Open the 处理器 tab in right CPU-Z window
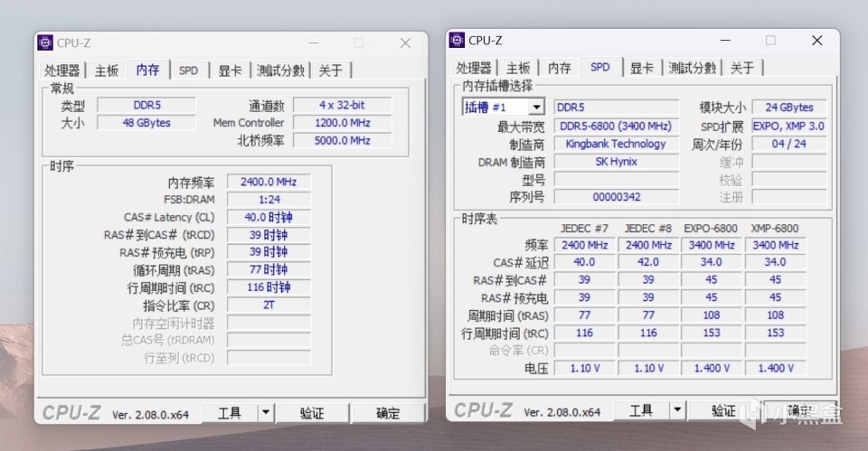Image resolution: width=868 pixels, height=451 pixels. 474,68
